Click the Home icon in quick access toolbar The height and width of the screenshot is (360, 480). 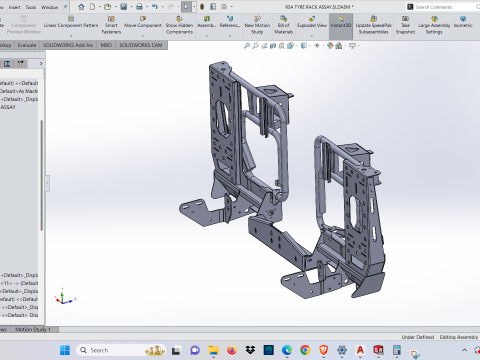point(81,7)
